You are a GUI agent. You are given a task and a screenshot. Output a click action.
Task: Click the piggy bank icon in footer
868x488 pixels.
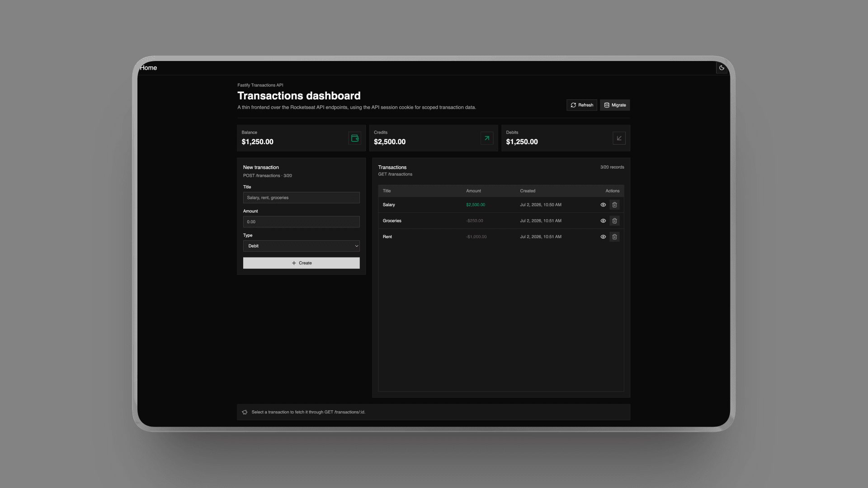pos(245,412)
